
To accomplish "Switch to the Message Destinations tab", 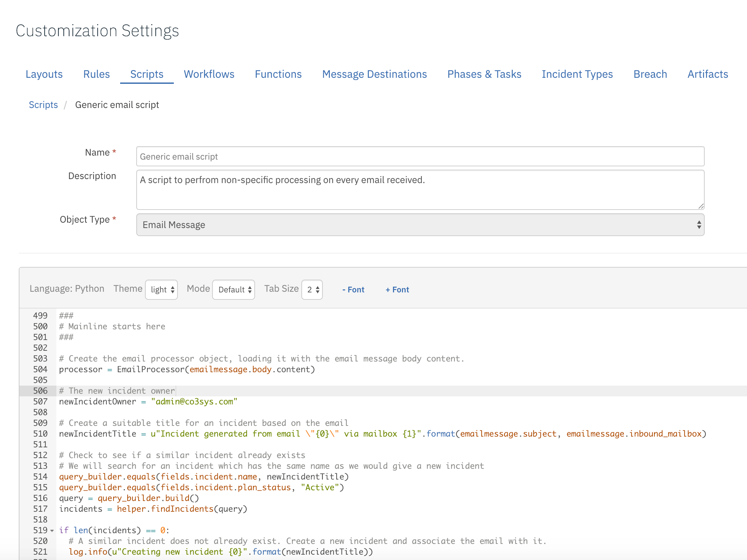I will pos(374,74).
